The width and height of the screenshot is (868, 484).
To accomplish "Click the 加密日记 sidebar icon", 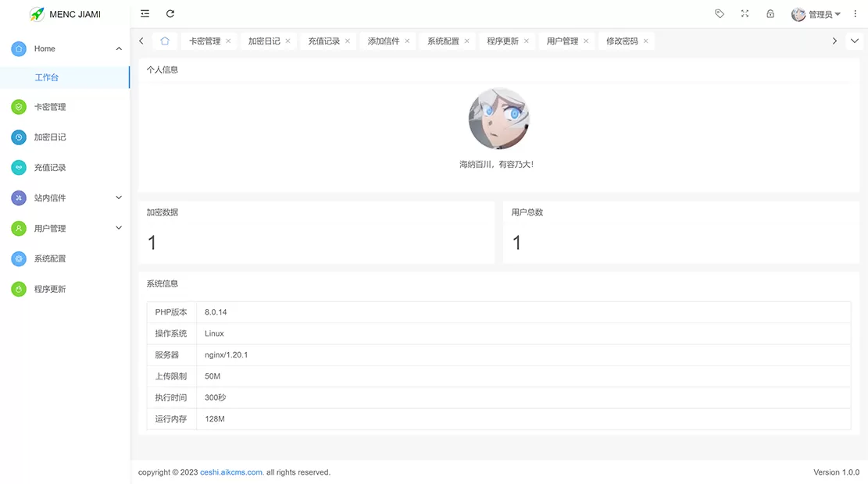I will click(19, 137).
